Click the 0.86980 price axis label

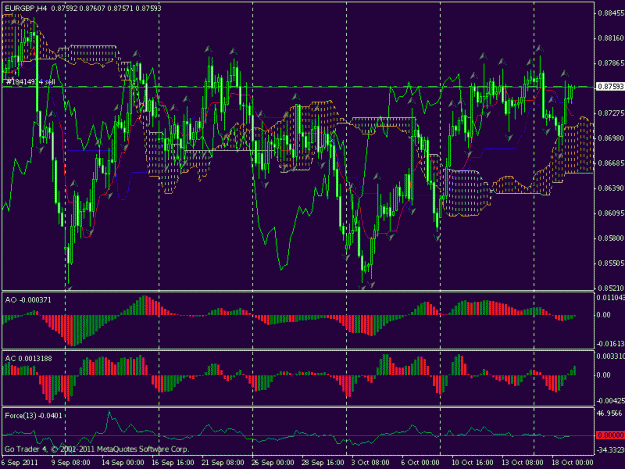(x=610, y=138)
